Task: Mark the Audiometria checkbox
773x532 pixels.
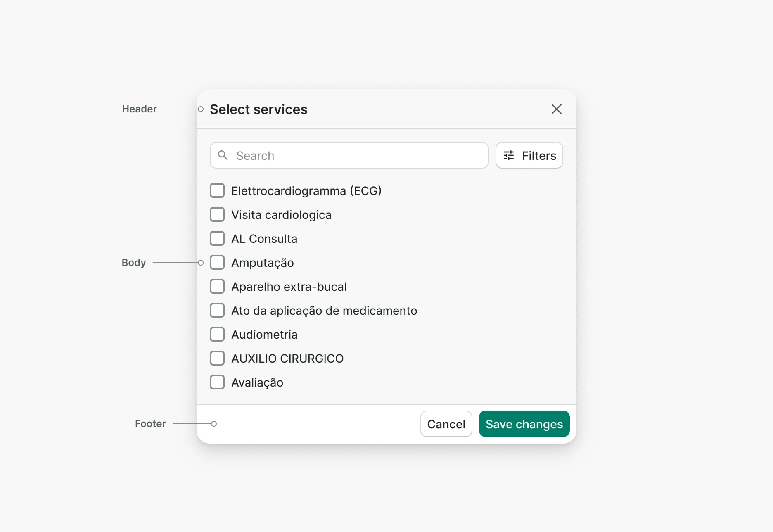Action: point(217,335)
